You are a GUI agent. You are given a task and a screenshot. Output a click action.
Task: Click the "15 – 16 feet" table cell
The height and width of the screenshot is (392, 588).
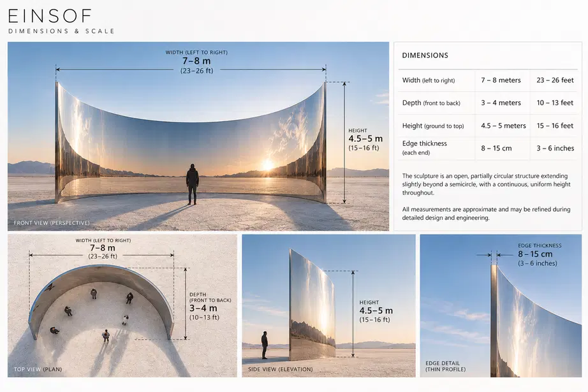pyautogui.click(x=555, y=126)
